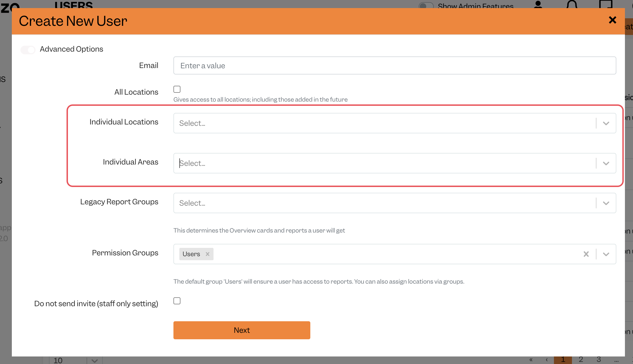Jump to first page with double arrow
The image size is (633, 364).
coord(531,360)
